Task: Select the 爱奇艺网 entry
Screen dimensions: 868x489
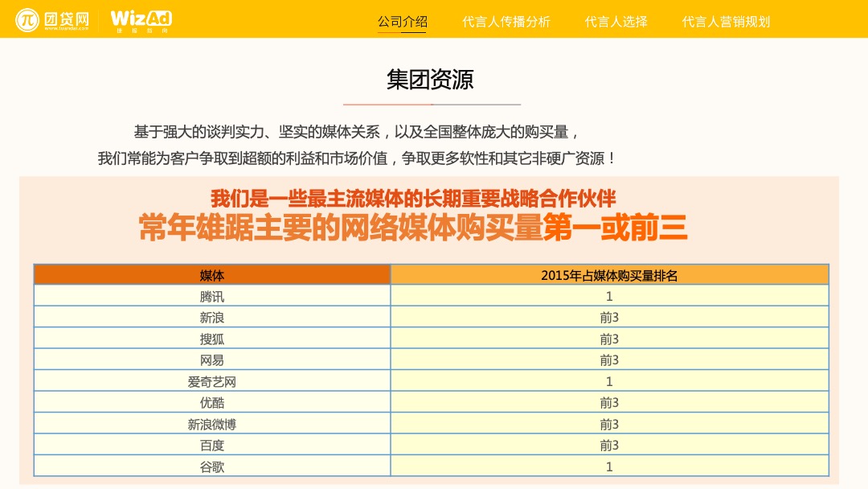Action: click(211, 381)
